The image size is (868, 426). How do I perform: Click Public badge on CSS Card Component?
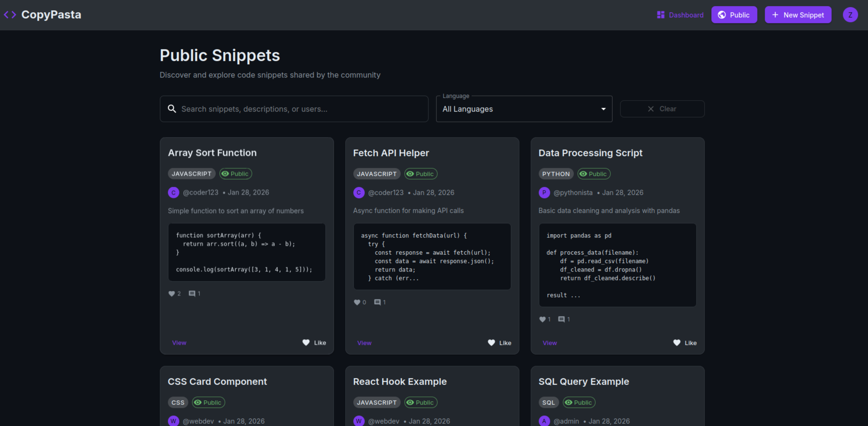pyautogui.click(x=208, y=402)
